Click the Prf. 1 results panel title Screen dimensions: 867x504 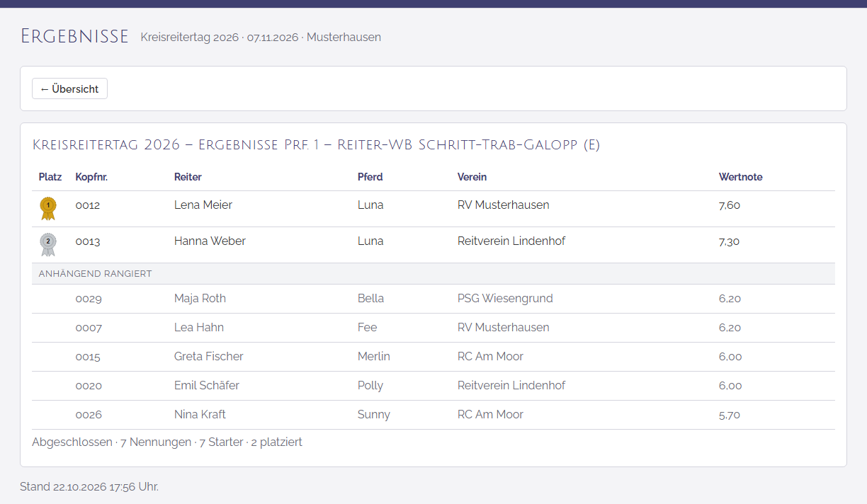[317, 145]
